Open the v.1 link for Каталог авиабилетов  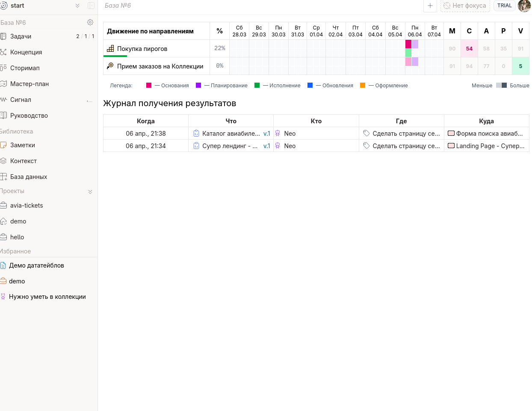pyautogui.click(x=266, y=134)
